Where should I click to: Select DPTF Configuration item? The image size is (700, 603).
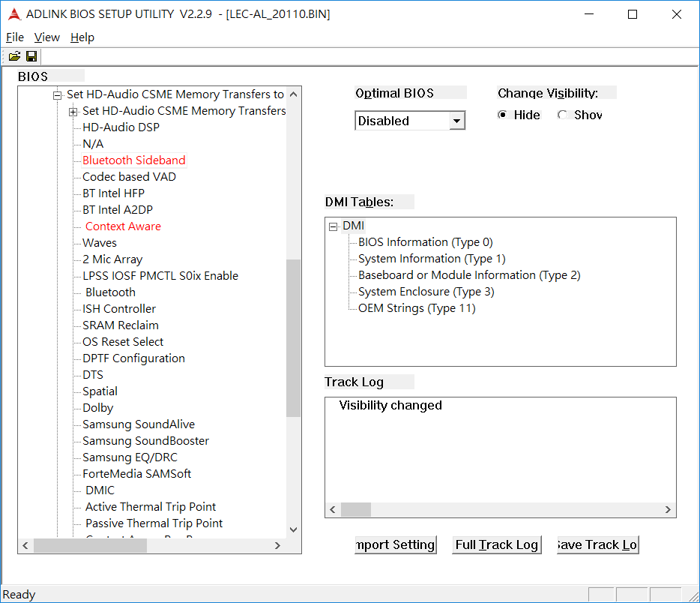(x=133, y=358)
